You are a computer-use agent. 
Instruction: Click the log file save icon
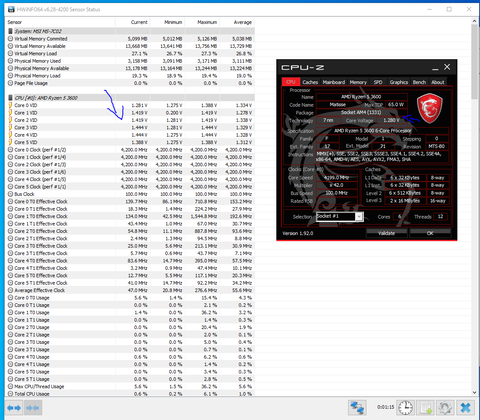pos(426,407)
